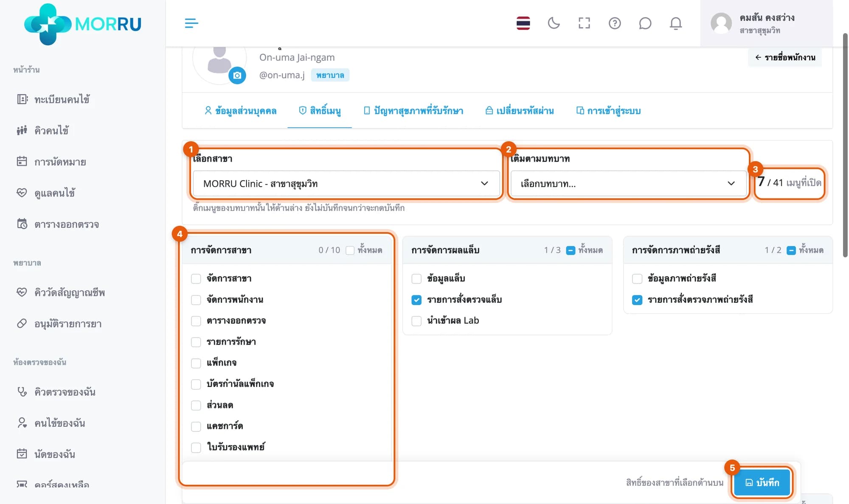Open the chat message bubble icon
The height and width of the screenshot is (504, 849).
tap(645, 23)
